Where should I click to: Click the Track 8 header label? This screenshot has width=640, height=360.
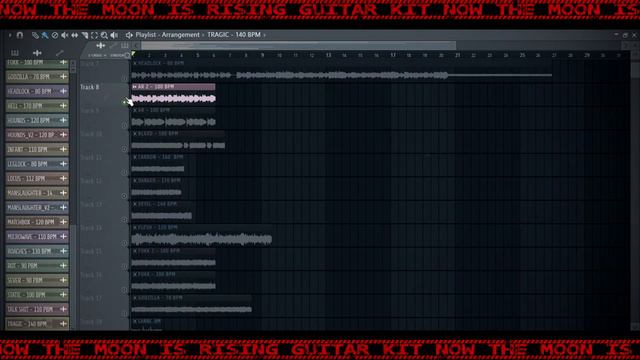pyautogui.click(x=90, y=87)
